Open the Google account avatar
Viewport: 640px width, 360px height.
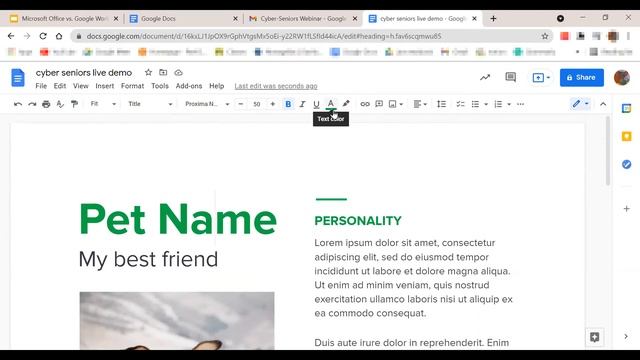622,78
